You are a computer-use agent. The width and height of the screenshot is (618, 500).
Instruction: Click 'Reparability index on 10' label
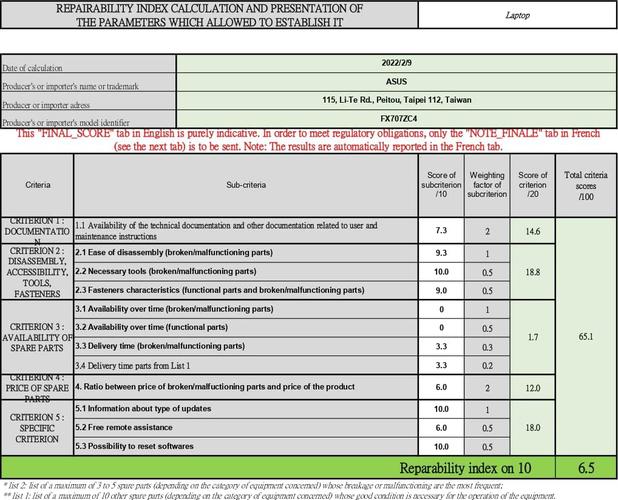465,468
